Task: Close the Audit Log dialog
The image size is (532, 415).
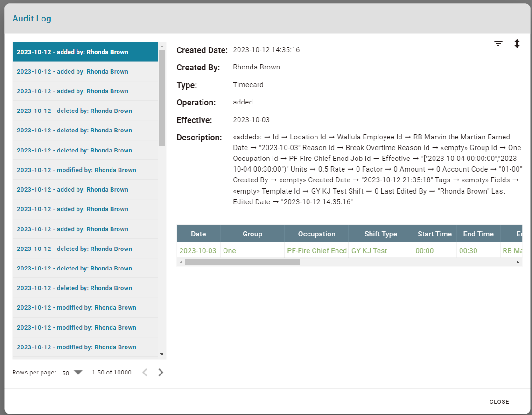Action: (x=499, y=401)
